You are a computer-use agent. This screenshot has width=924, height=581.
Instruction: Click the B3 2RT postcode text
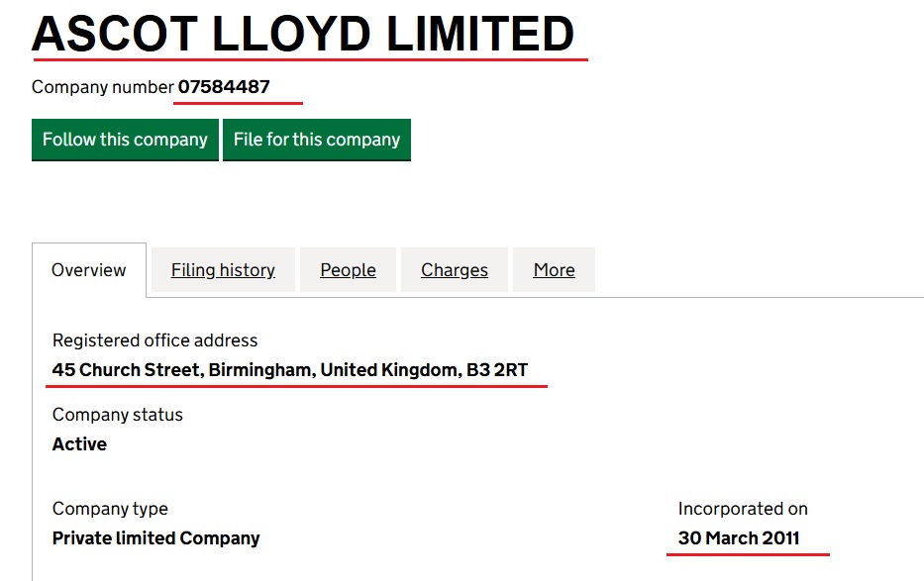pos(497,369)
